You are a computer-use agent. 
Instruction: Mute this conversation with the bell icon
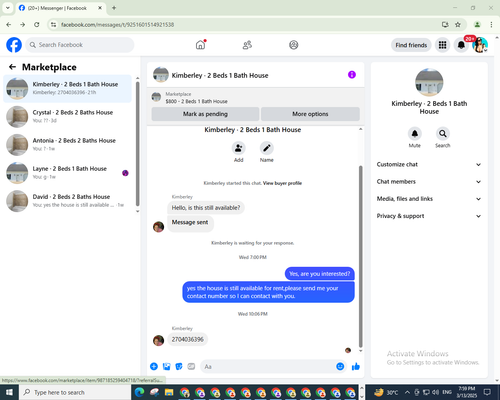(x=415, y=134)
